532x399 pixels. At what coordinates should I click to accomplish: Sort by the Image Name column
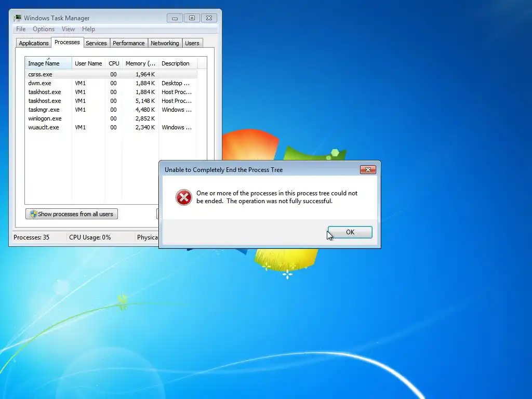(x=48, y=63)
